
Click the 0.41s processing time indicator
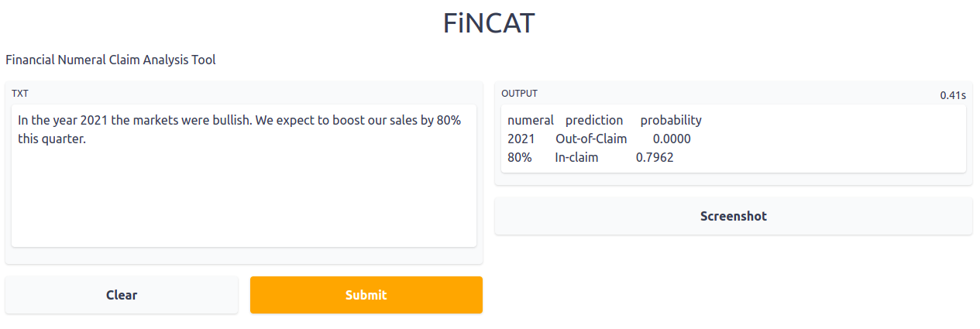[953, 95]
